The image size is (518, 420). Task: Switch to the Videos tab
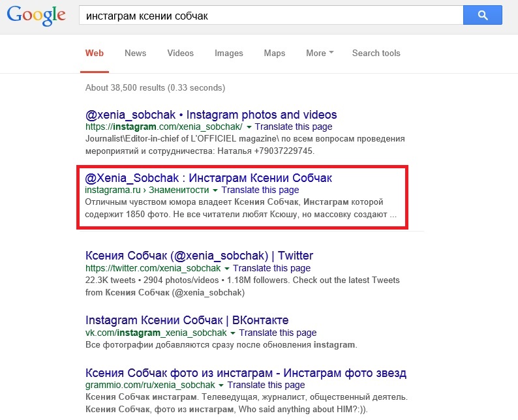pos(180,53)
